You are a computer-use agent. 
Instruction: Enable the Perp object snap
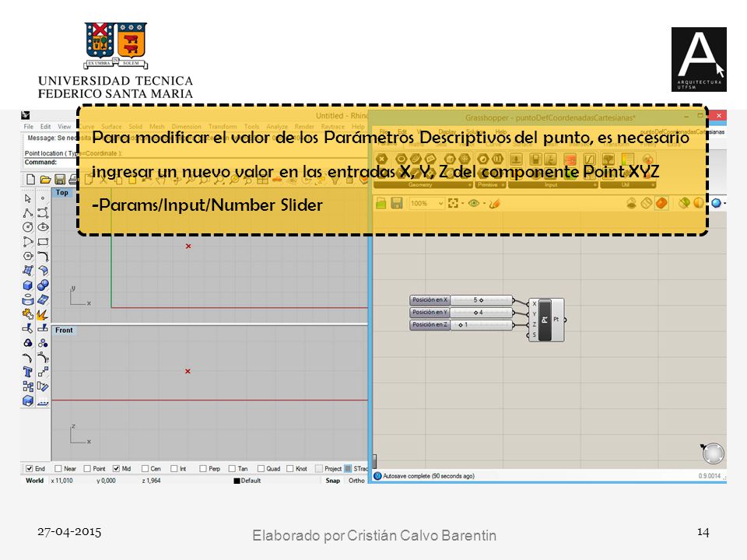coord(203,468)
